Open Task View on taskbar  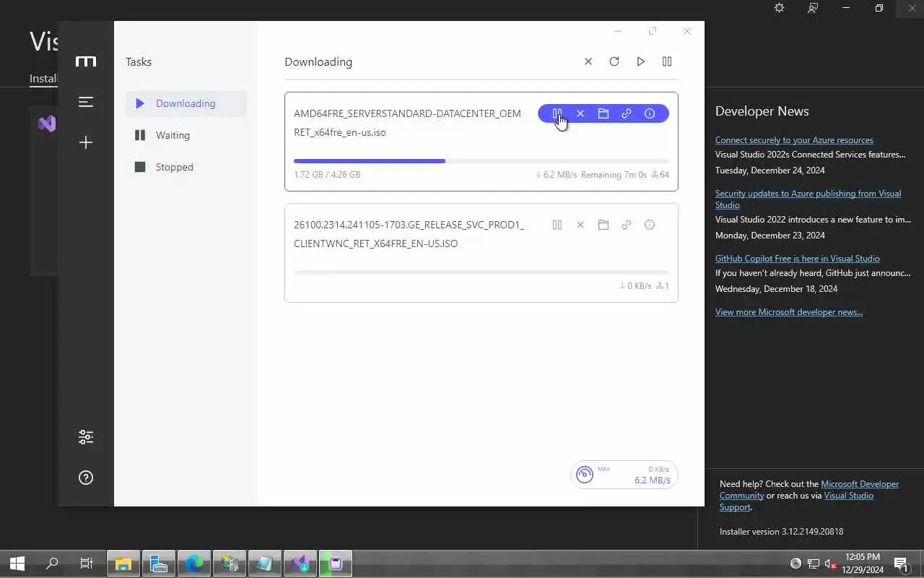click(87, 564)
